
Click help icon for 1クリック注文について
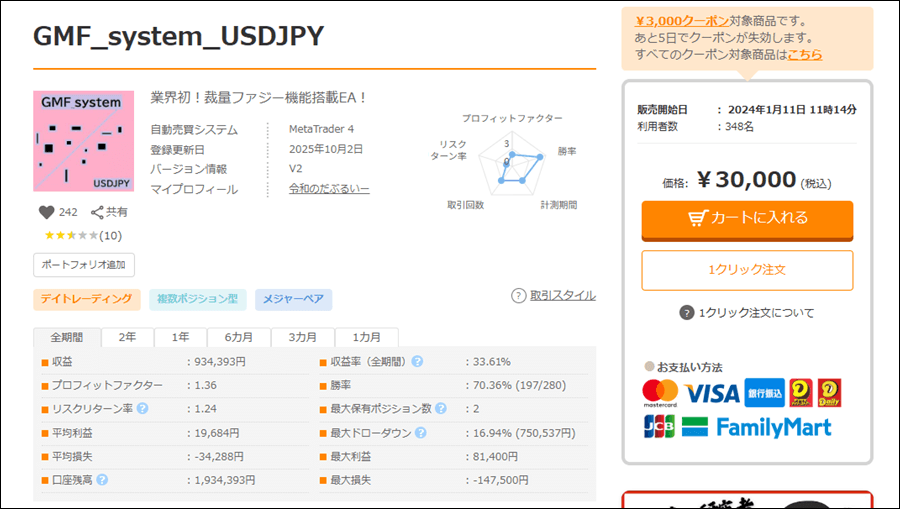click(x=686, y=313)
